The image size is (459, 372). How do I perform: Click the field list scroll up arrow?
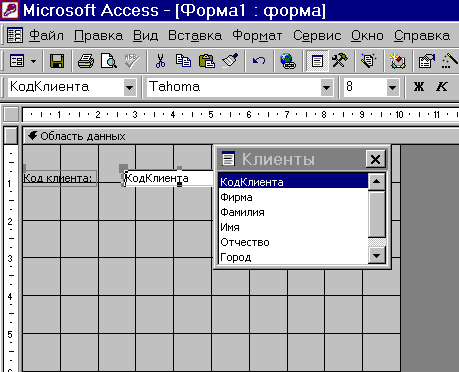pyautogui.click(x=377, y=182)
